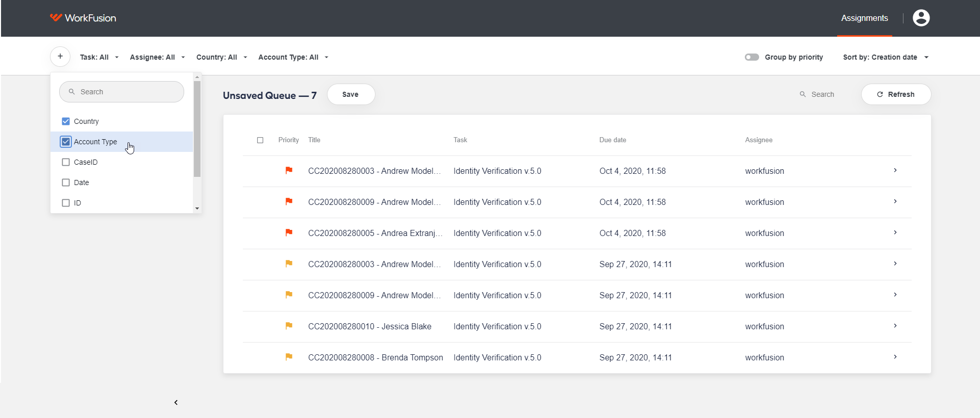Image resolution: width=980 pixels, height=418 pixels.
Task: Refresh the queue list
Action: [896, 94]
